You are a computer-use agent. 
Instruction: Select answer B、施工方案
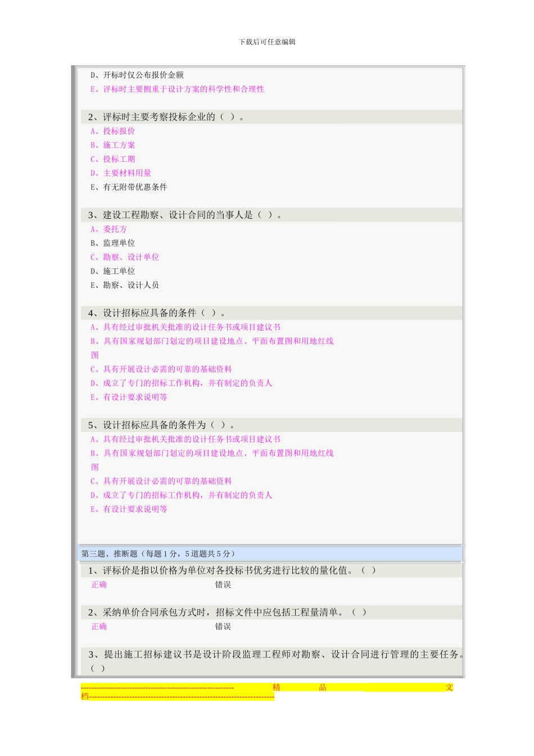[x=112, y=145]
